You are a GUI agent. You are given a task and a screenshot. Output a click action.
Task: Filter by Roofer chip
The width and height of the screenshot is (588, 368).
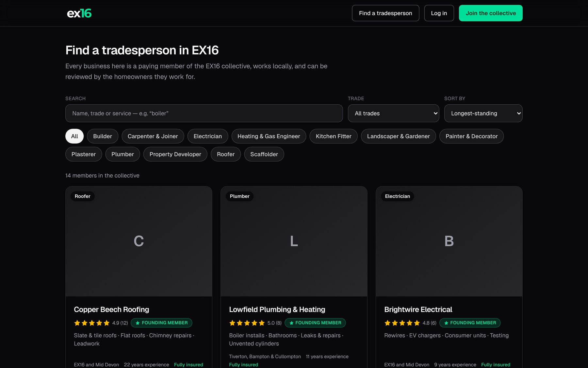(226, 154)
